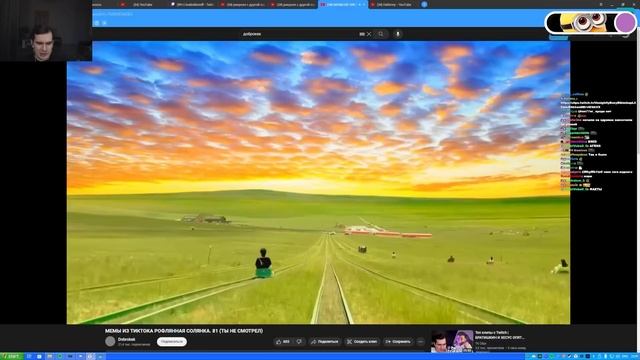
Task: Click the YouTube search magnifier button
Action: [x=380, y=34]
